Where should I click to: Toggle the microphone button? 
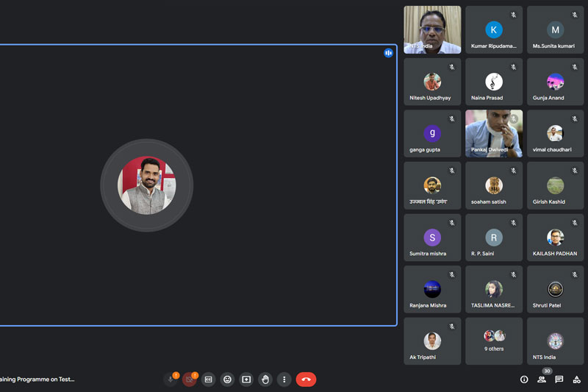pyautogui.click(x=171, y=379)
